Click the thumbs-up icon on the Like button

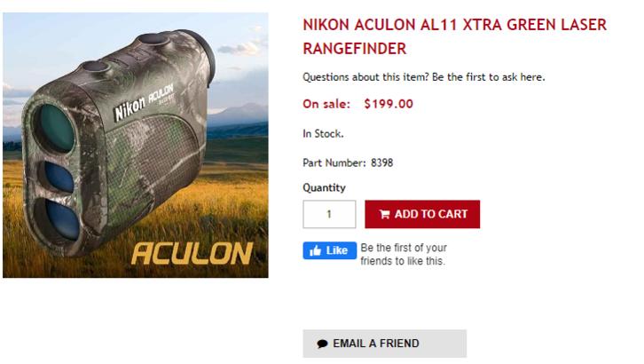(x=315, y=250)
